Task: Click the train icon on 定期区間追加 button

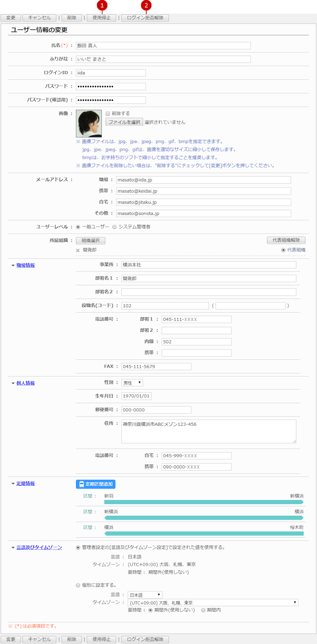Action: 82,484
